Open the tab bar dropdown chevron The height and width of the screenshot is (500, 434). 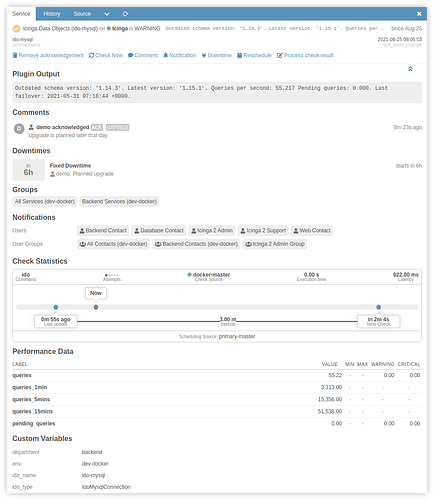(107, 14)
